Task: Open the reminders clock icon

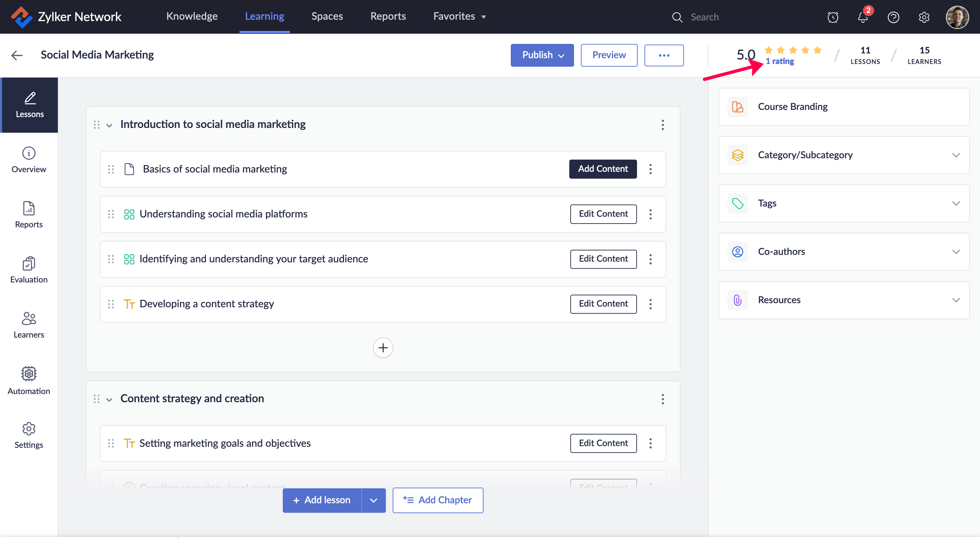Action: pyautogui.click(x=833, y=17)
